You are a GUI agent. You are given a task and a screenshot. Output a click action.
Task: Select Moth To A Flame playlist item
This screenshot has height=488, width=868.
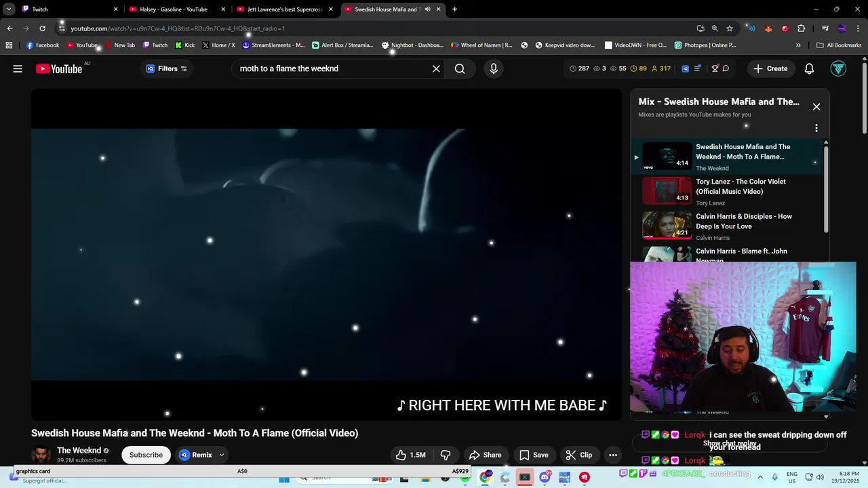[727, 157]
